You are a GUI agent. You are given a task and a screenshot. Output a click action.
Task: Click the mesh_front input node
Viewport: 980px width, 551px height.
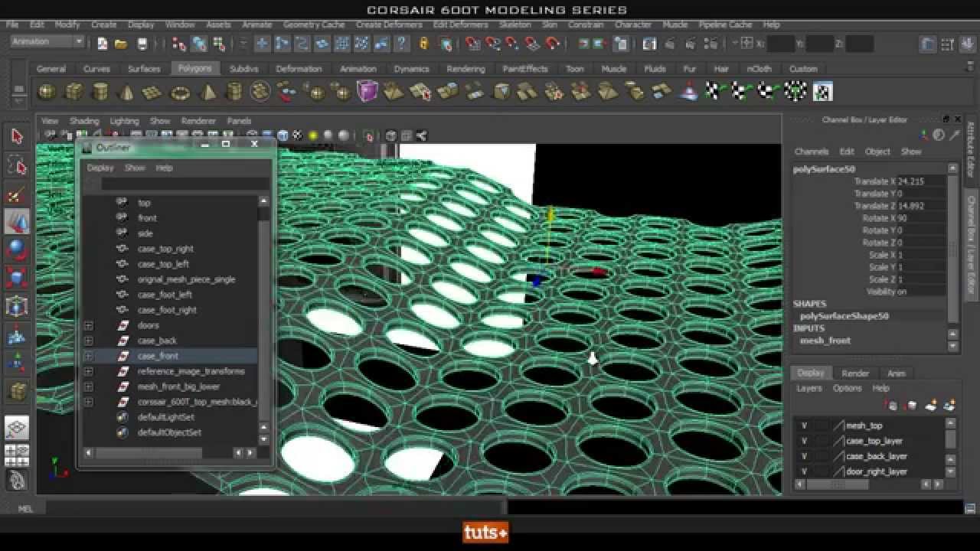[825, 341]
